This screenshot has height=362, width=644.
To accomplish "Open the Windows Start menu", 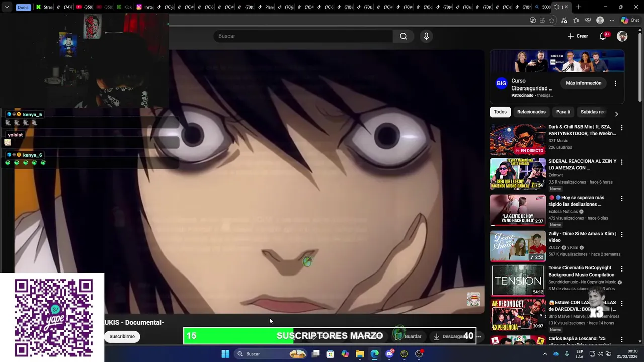I will [225, 354].
